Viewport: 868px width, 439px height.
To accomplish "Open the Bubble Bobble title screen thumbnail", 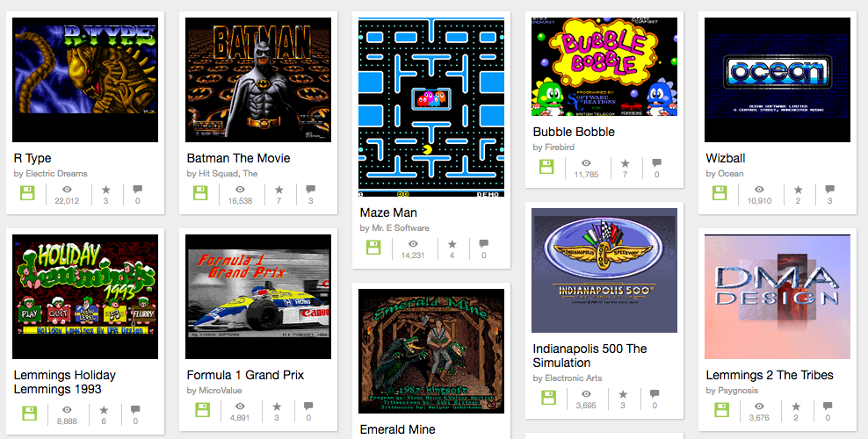I will (x=604, y=67).
